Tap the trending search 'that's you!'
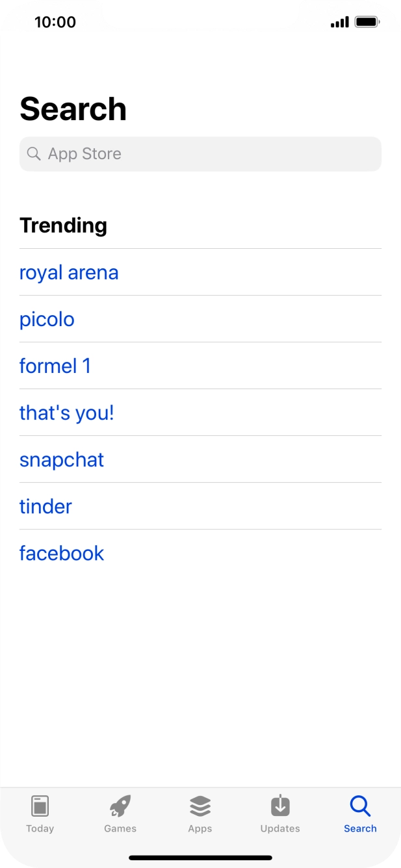 pyautogui.click(x=66, y=413)
